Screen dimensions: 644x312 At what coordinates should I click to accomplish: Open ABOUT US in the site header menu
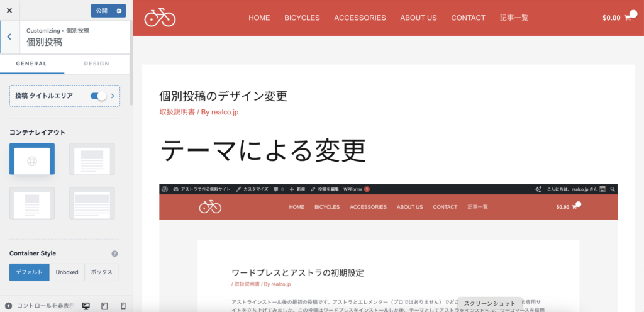[418, 18]
